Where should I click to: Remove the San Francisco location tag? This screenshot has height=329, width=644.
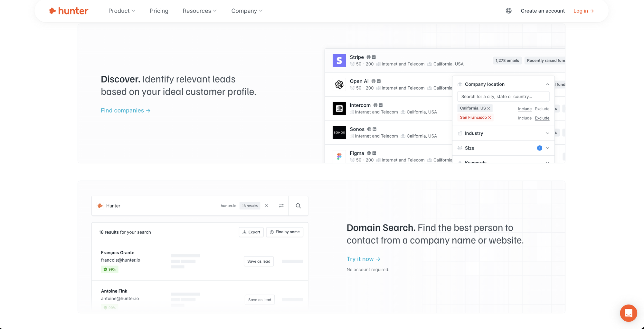point(490,118)
